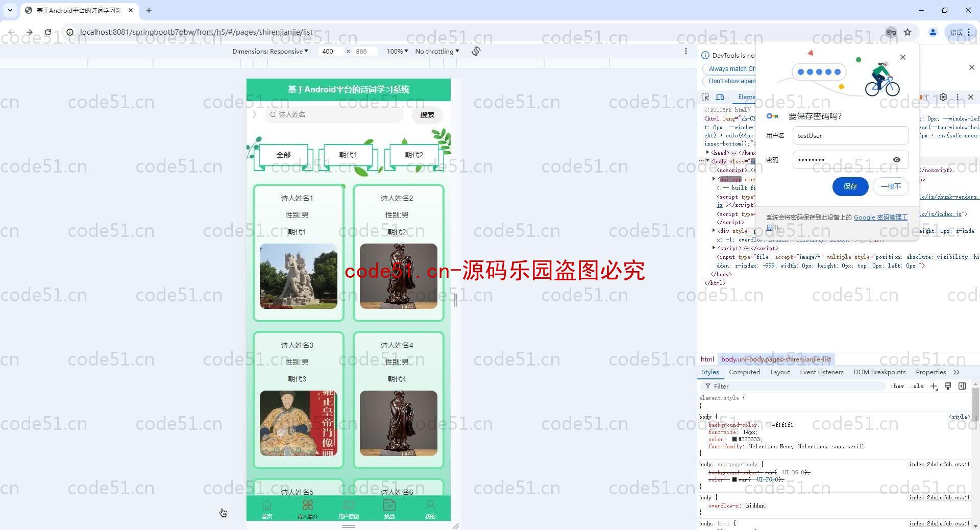Open the Event Listeners tab
This screenshot has width=980, height=530.
pos(822,372)
